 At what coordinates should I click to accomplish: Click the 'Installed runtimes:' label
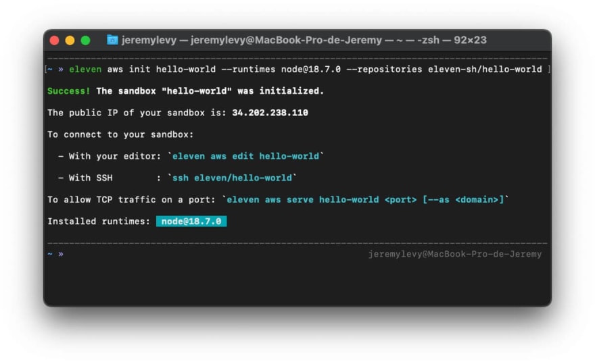pos(99,222)
